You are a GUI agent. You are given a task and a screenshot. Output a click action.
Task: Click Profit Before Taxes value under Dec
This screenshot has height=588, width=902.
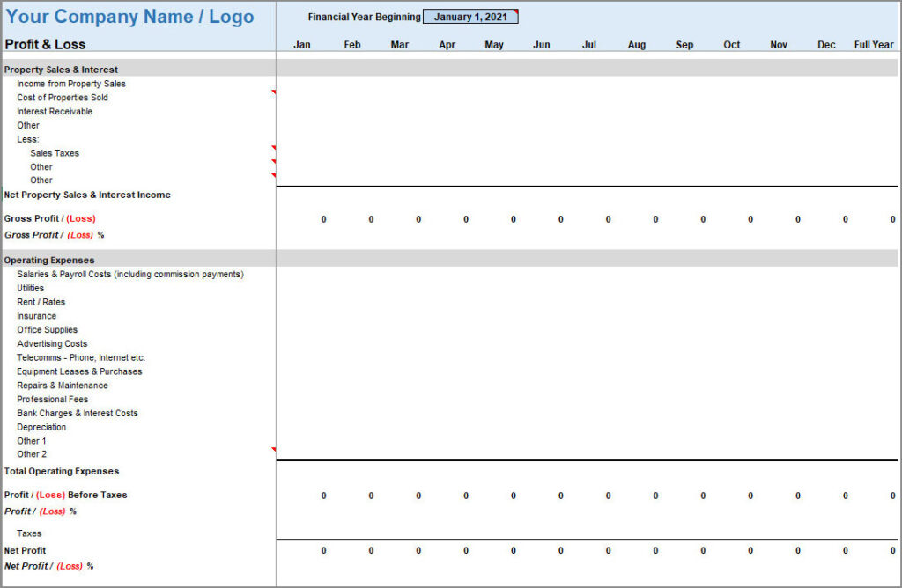[844, 496]
